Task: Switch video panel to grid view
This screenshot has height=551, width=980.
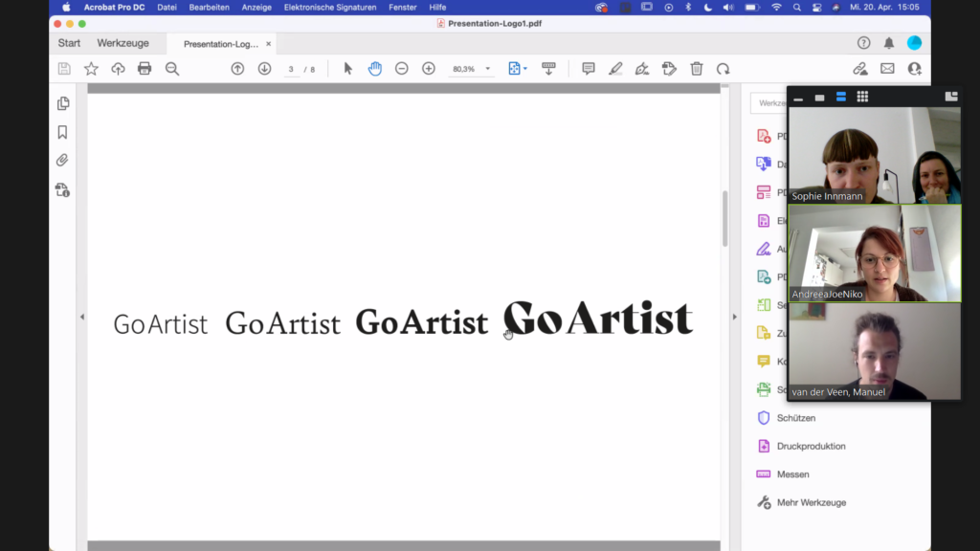Action: (862, 97)
